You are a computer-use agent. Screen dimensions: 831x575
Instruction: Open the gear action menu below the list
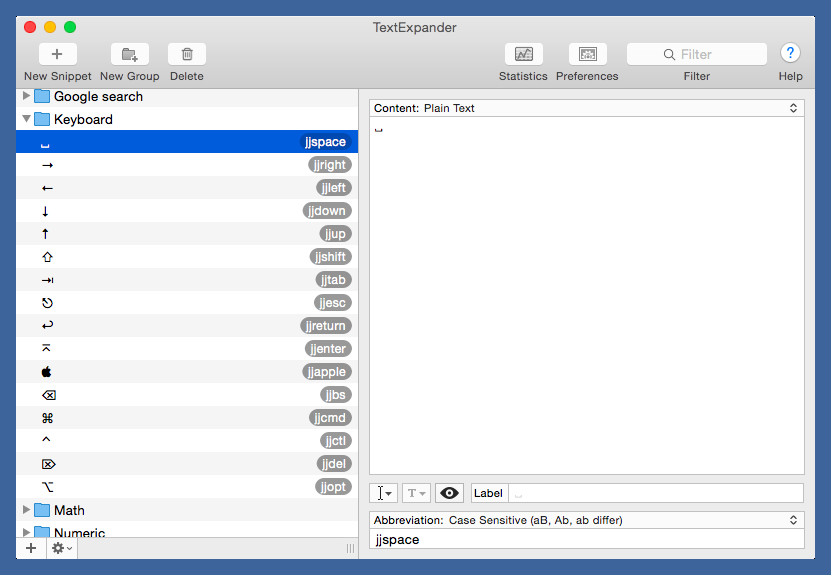pos(61,548)
